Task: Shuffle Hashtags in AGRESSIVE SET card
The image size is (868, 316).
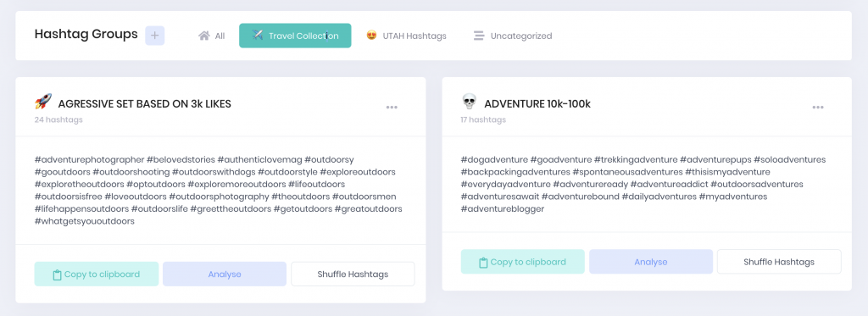Action: tap(353, 274)
